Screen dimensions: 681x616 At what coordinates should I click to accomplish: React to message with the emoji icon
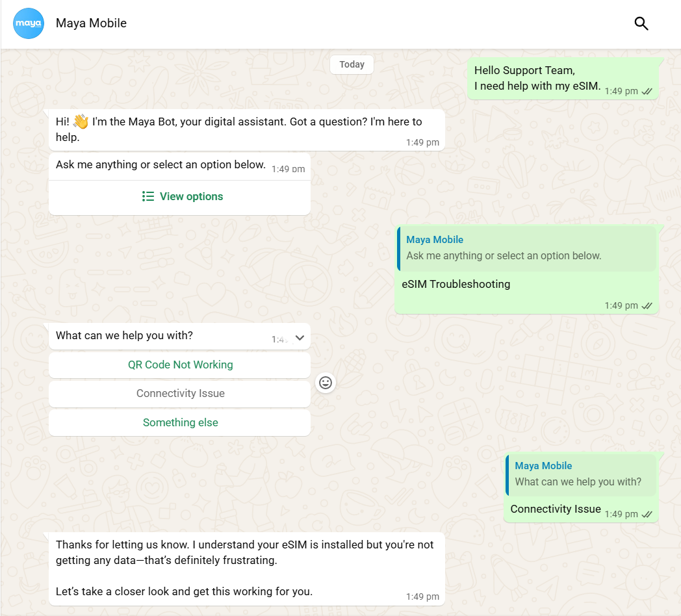click(326, 383)
